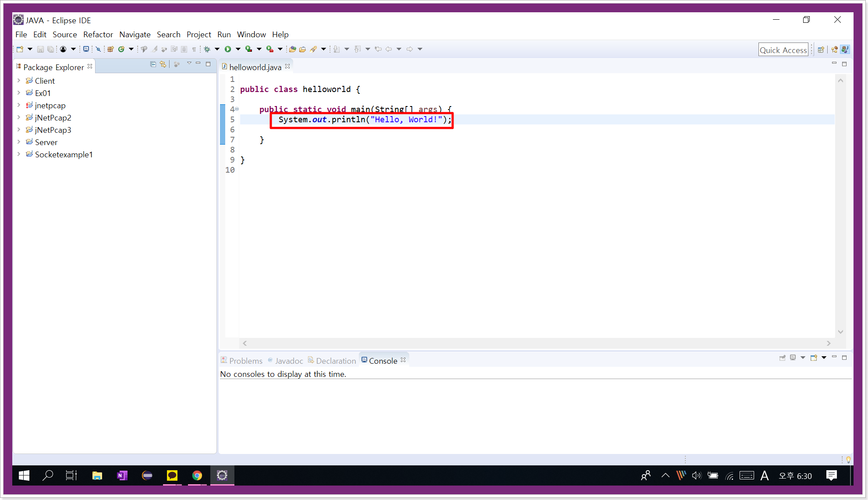Expand the jNetPcap2 project

(x=19, y=117)
